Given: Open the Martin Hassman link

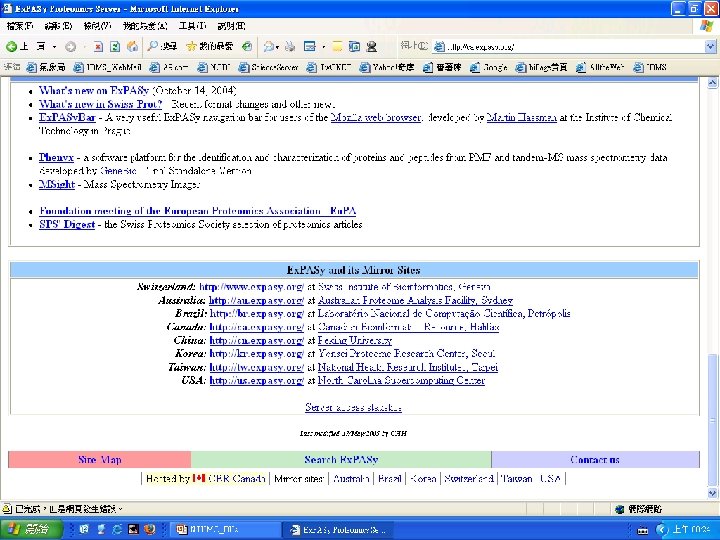Looking at the screenshot, I should click(522, 118).
